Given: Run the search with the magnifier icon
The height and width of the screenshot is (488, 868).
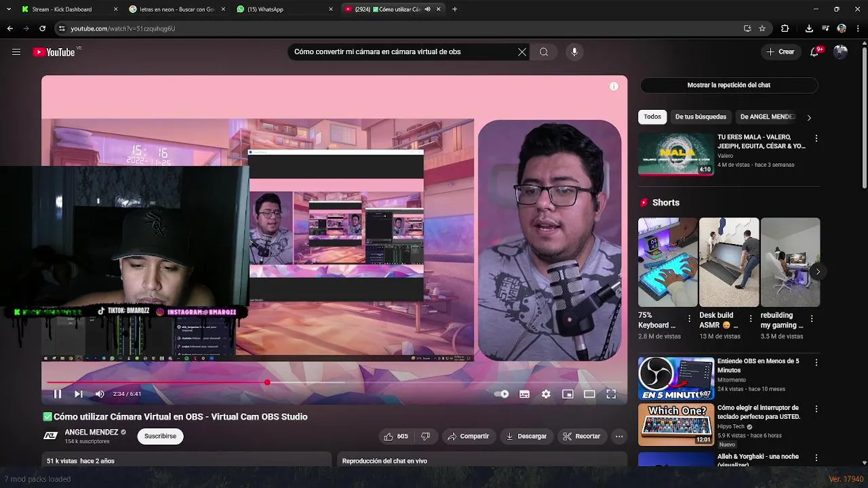Looking at the screenshot, I should point(544,52).
